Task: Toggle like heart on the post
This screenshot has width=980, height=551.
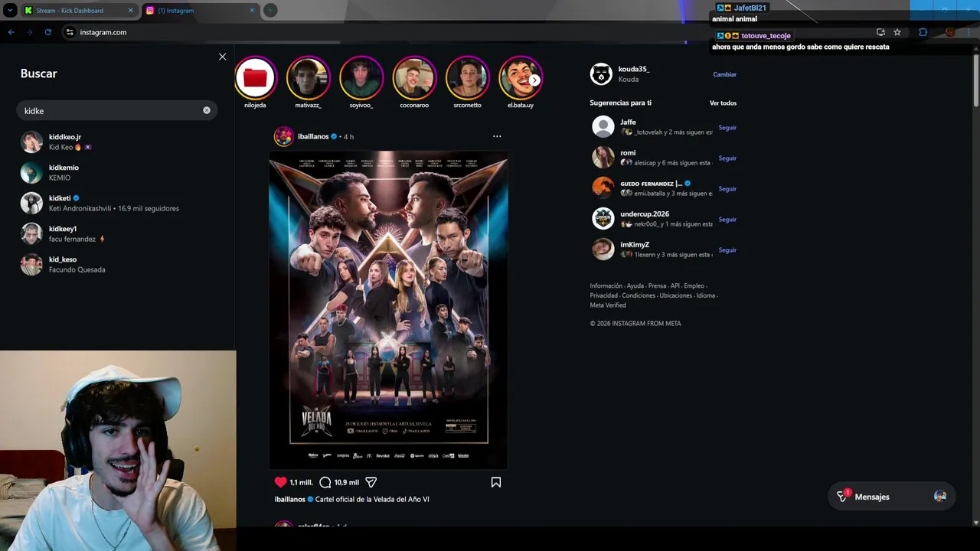Action: 280,482
